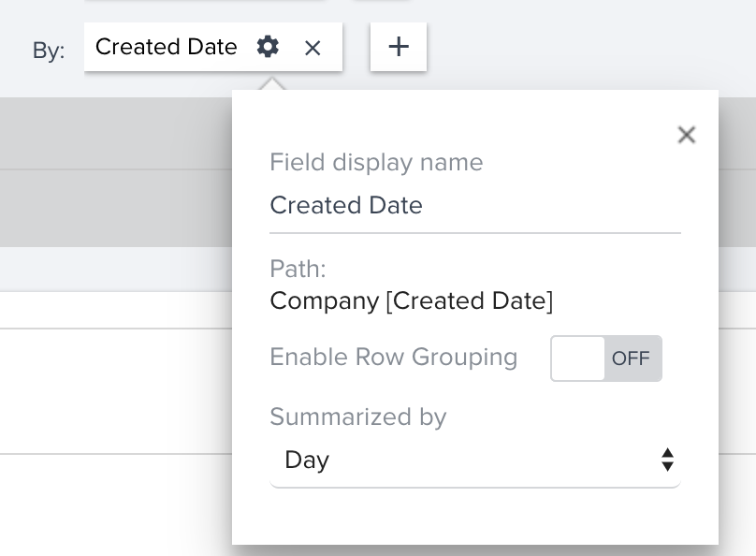Remove the Created Date field using its X
756x556 pixels.
313,48
